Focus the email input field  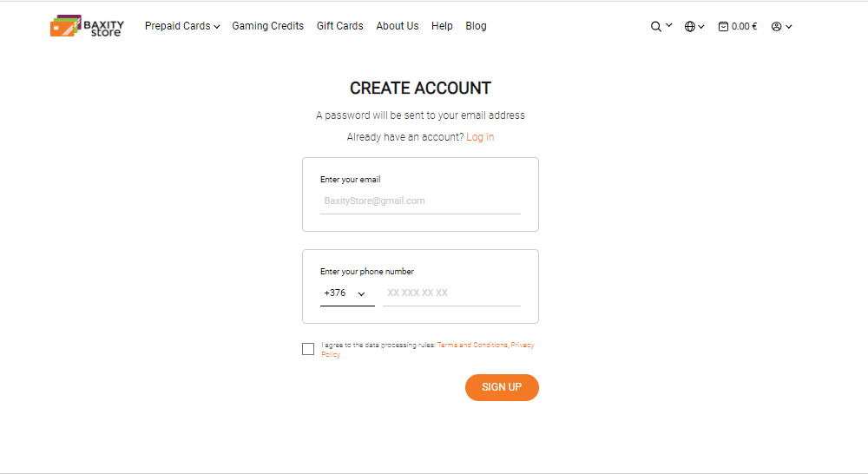[421, 201]
